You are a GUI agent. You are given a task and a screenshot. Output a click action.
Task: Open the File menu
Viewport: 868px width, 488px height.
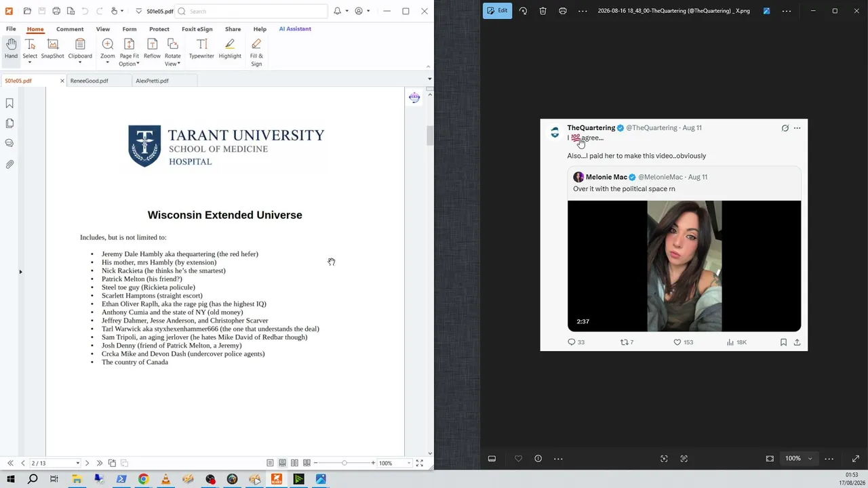pyautogui.click(x=11, y=29)
